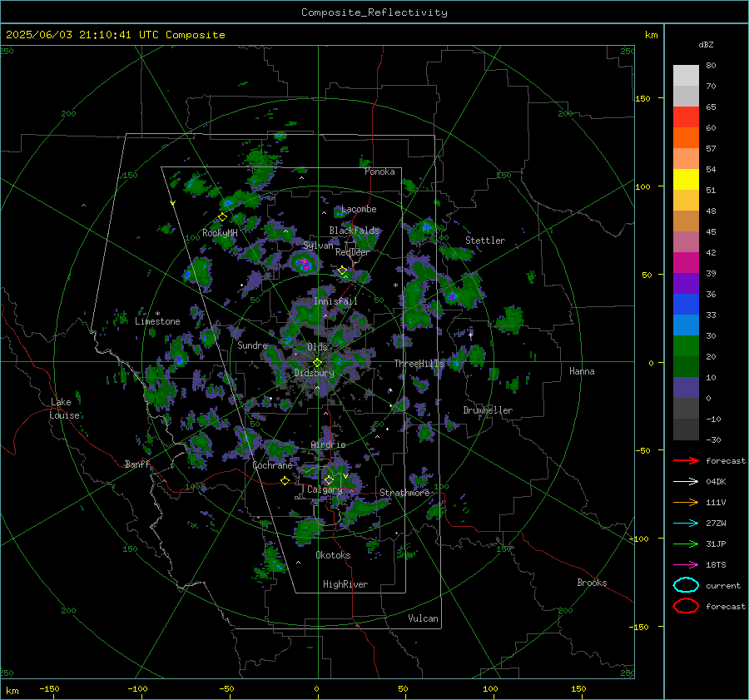
Task: Click the Hanna town label
Action: coord(582,370)
